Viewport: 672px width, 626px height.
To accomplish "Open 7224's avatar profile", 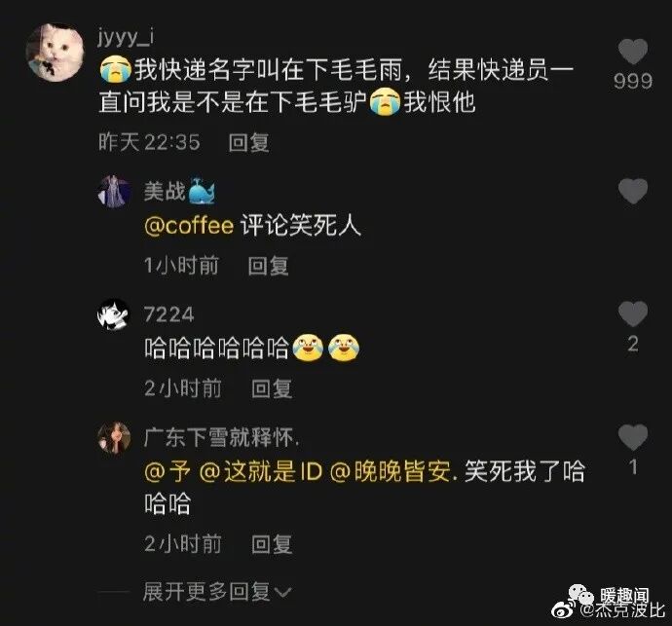I will pyautogui.click(x=114, y=314).
